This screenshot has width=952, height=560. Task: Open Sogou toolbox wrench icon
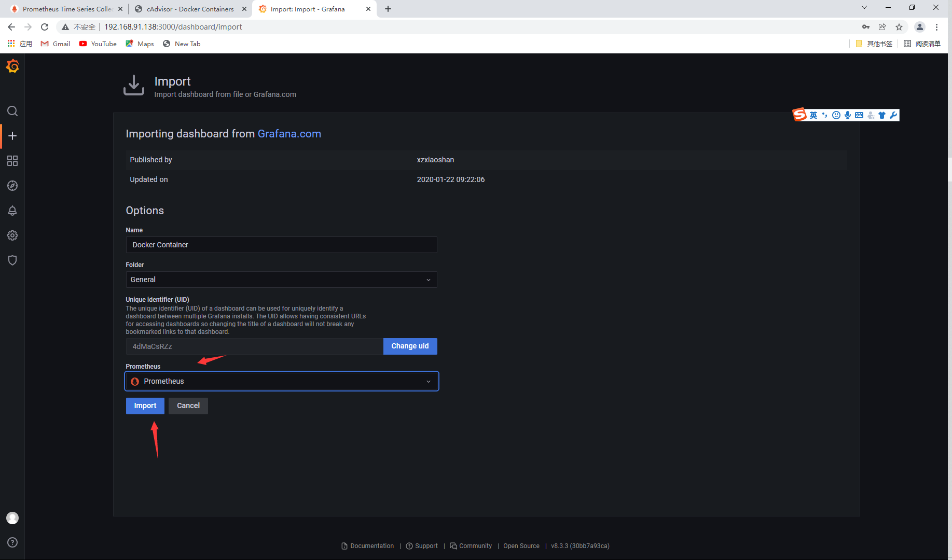pyautogui.click(x=893, y=115)
